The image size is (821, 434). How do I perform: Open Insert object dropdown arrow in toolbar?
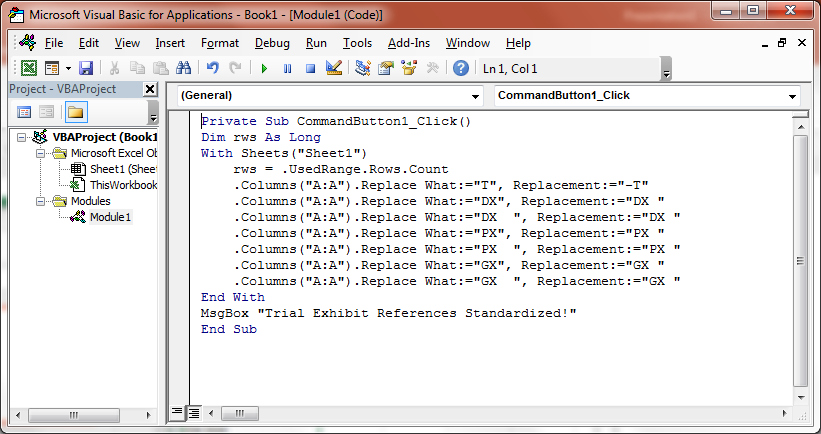pos(68,68)
